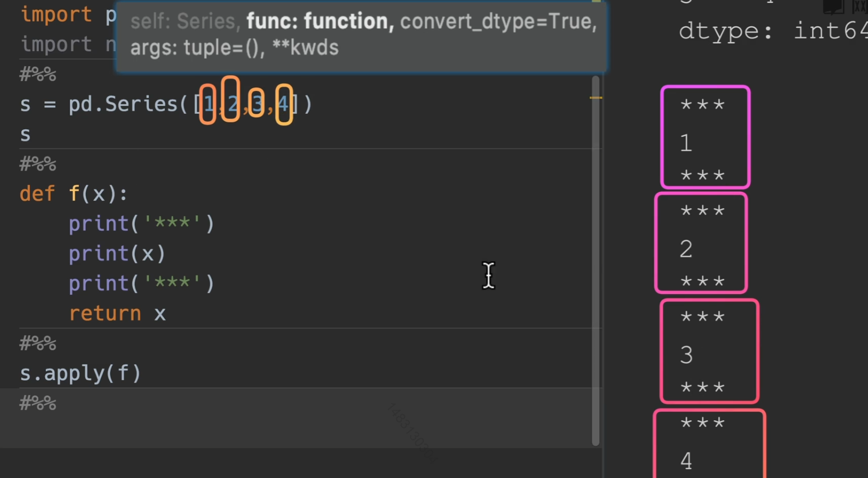This screenshot has width=868, height=478.
Task: Click the output value 3 in the results panel
Action: pyautogui.click(x=686, y=355)
